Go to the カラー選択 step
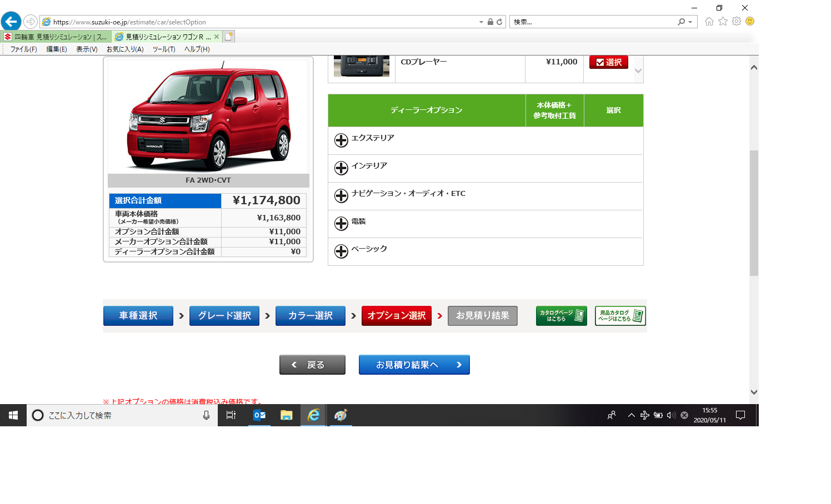Screen dimensions: 831x504 pyautogui.click(x=311, y=316)
